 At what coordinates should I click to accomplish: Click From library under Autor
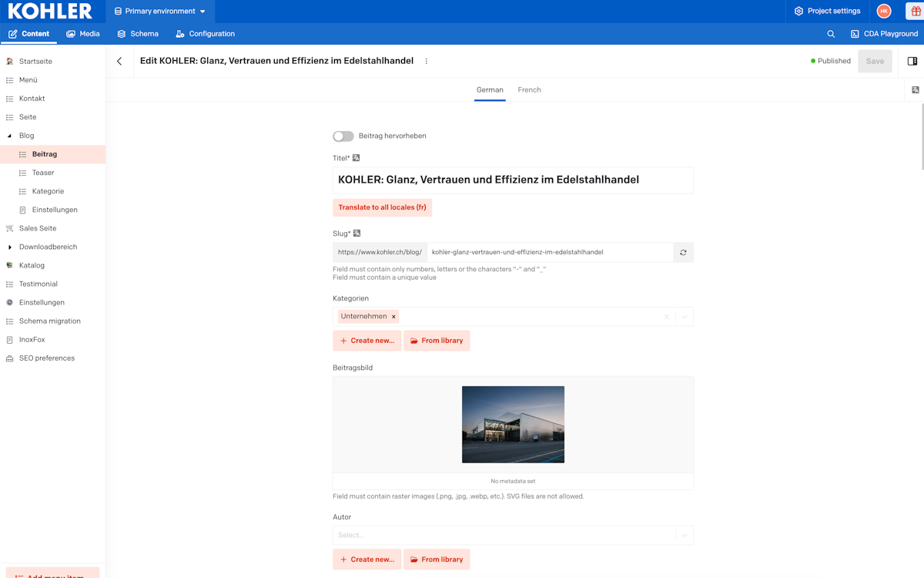pyautogui.click(x=437, y=560)
